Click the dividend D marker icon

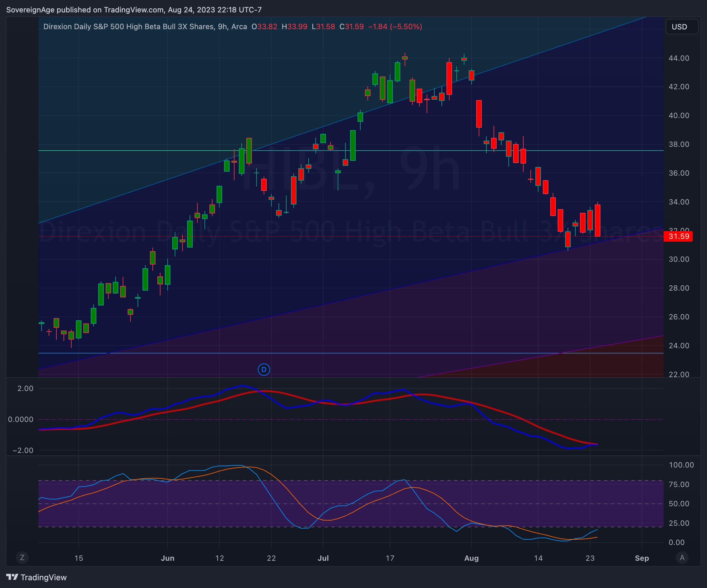point(264,370)
